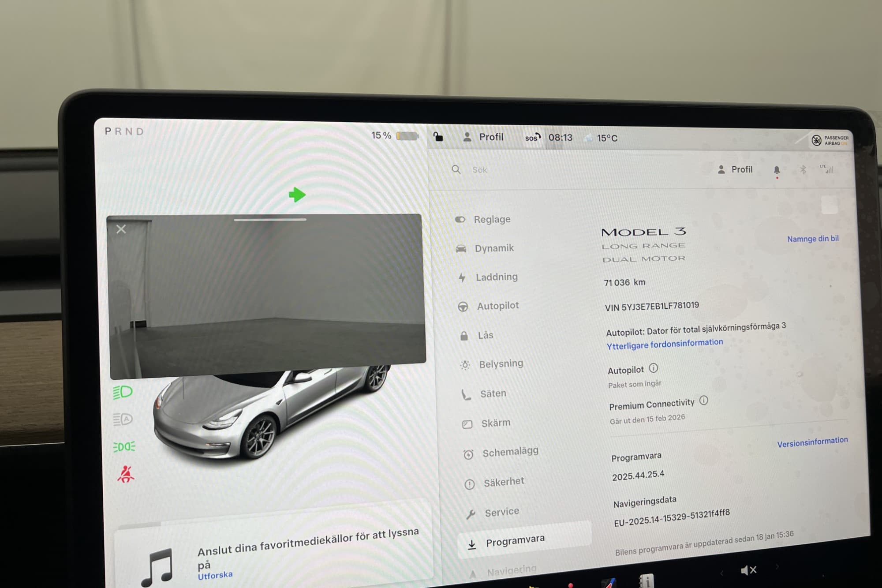Open Ytterligare fordonsinformation link
882x588 pixels.
[665, 344]
